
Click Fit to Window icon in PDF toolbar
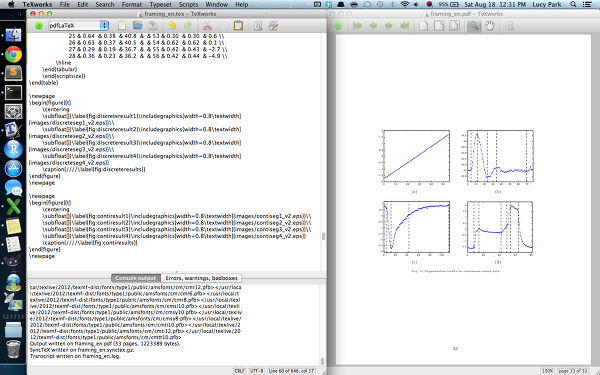coord(455,26)
